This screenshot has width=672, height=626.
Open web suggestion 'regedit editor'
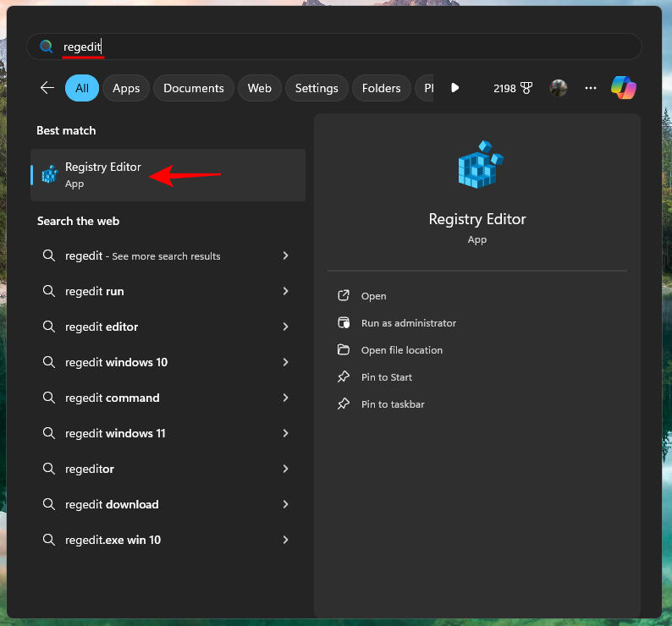(168, 327)
